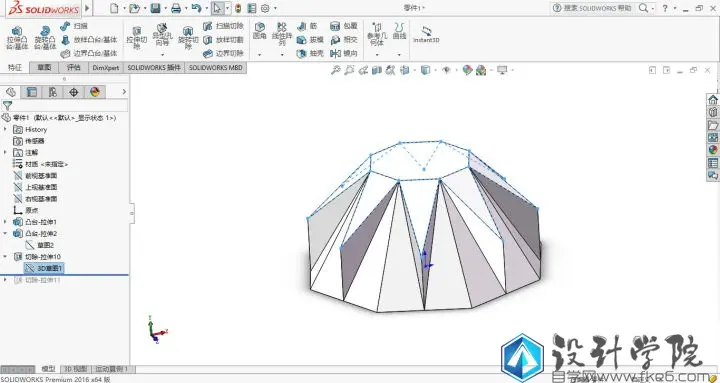Click the Open file icon
720x383 pixels.
pyautogui.click(x=134, y=8)
